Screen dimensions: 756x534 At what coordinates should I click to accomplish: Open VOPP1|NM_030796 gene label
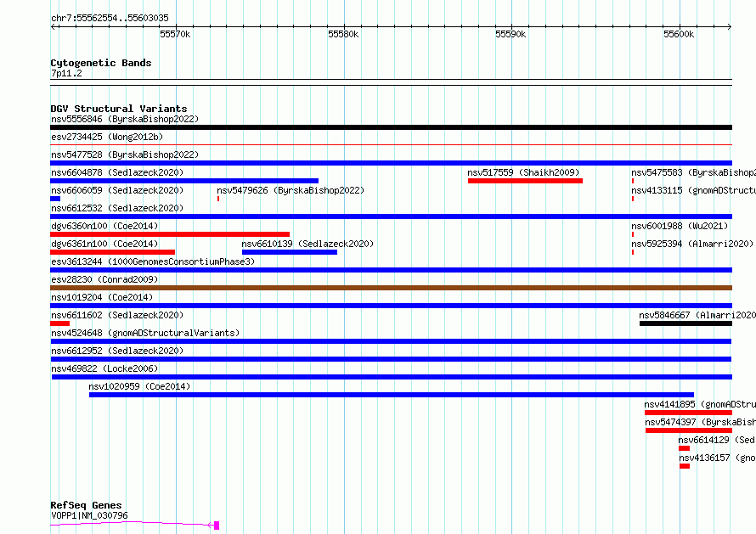[89, 515]
